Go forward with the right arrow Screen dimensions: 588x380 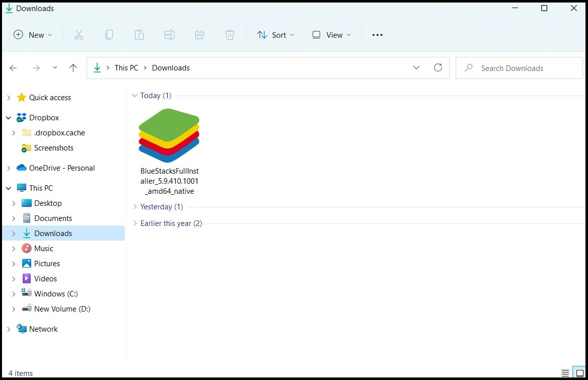(36, 68)
